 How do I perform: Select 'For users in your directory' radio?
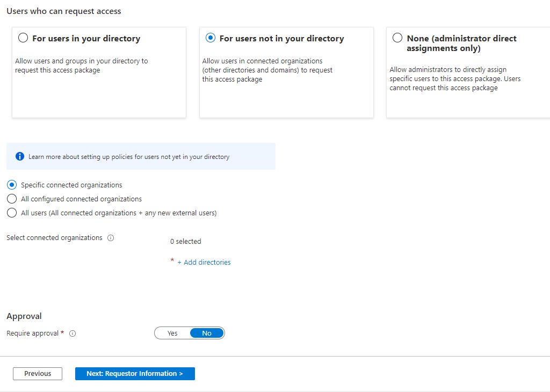click(x=23, y=38)
